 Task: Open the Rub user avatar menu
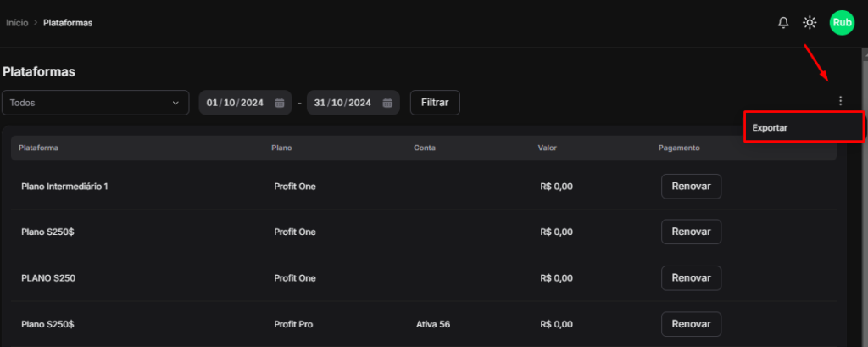click(x=841, y=23)
